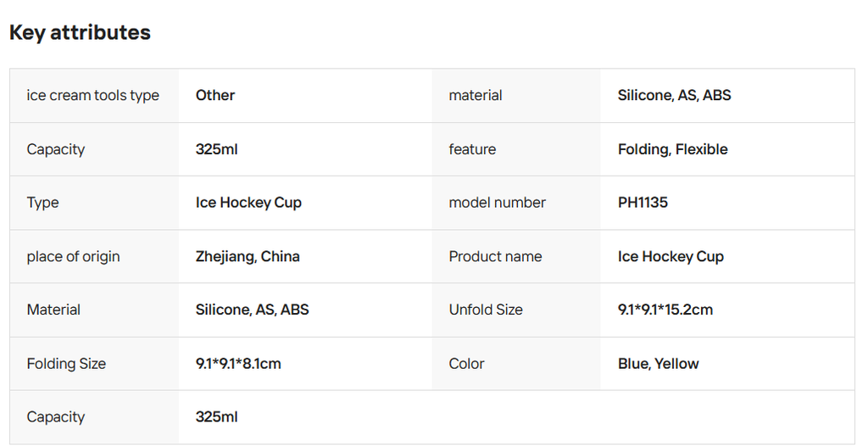This screenshot has width=868, height=447.
Task: Select Ice Hockey Cup beside Type label
Action: (248, 203)
